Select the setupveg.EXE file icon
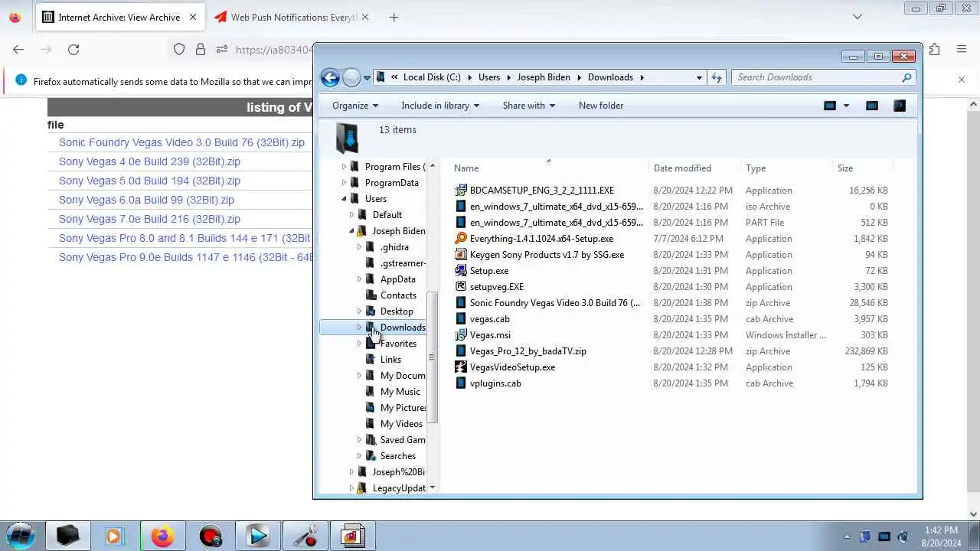 [461, 287]
